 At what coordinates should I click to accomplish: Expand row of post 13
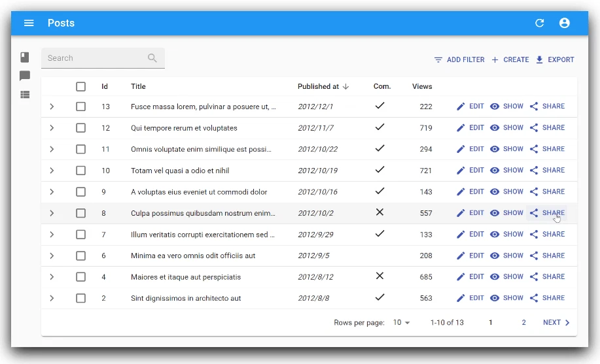tap(52, 107)
